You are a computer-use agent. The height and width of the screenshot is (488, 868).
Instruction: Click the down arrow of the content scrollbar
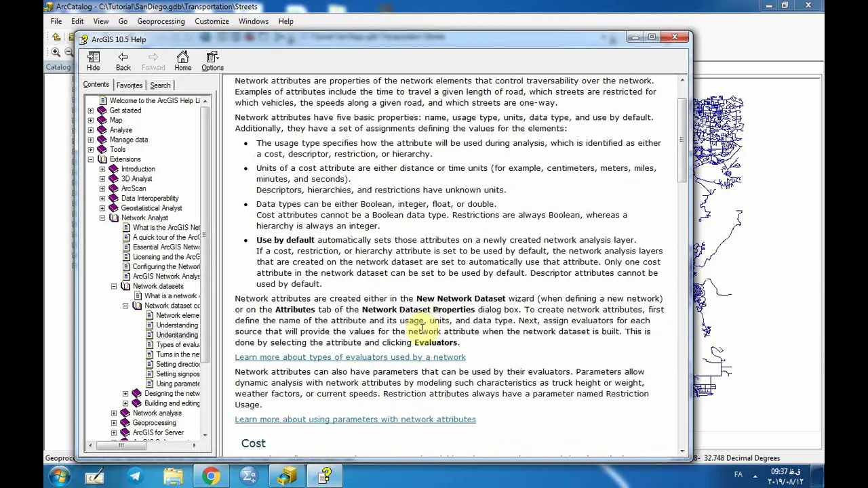682,450
